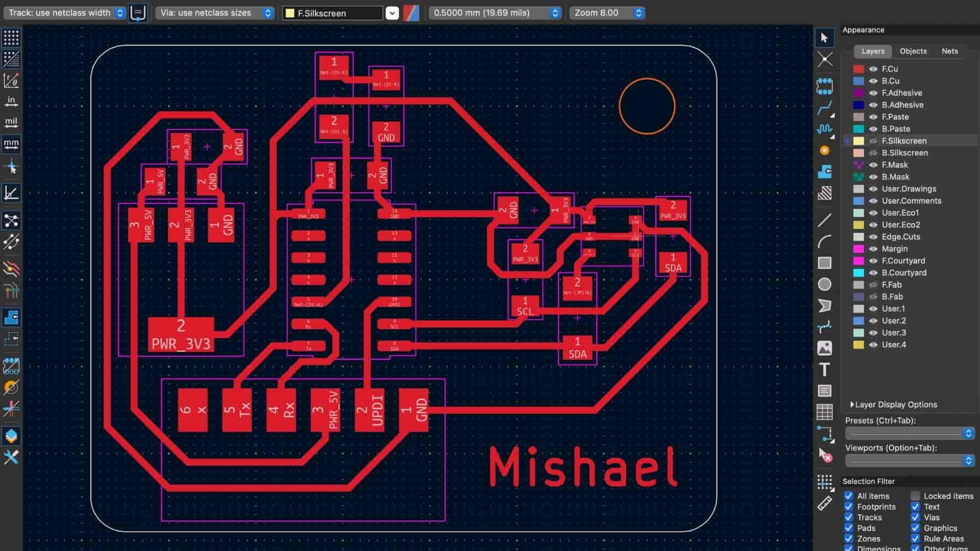The width and height of the screenshot is (980, 551).
Task: Toggle visibility of F.Cu layer
Action: pyautogui.click(x=873, y=69)
